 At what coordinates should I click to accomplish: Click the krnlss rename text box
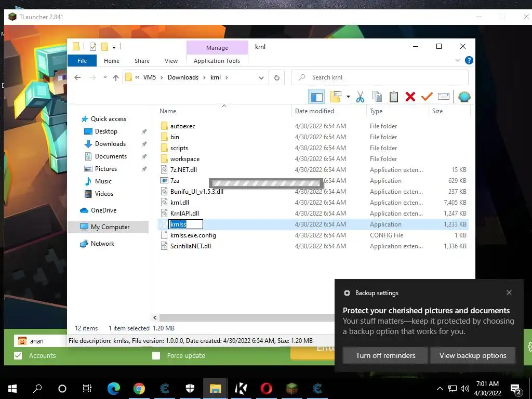point(185,224)
